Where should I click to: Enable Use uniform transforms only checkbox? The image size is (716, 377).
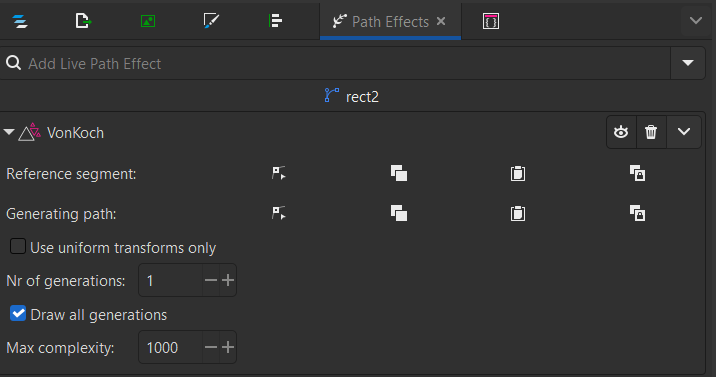tap(18, 246)
